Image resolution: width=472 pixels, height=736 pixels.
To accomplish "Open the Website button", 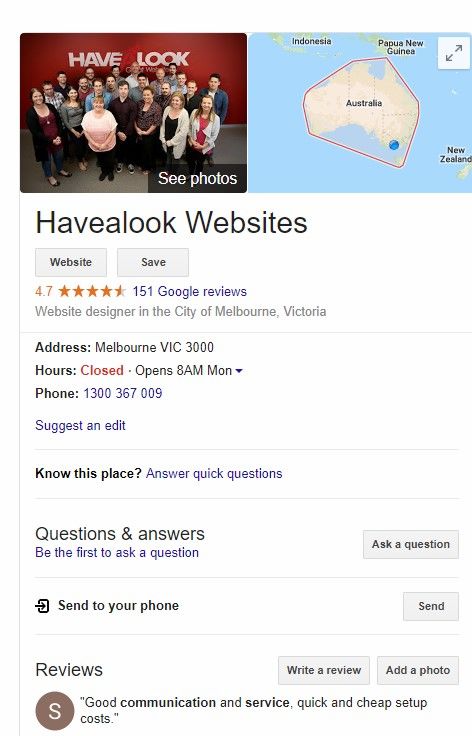I will (71, 262).
